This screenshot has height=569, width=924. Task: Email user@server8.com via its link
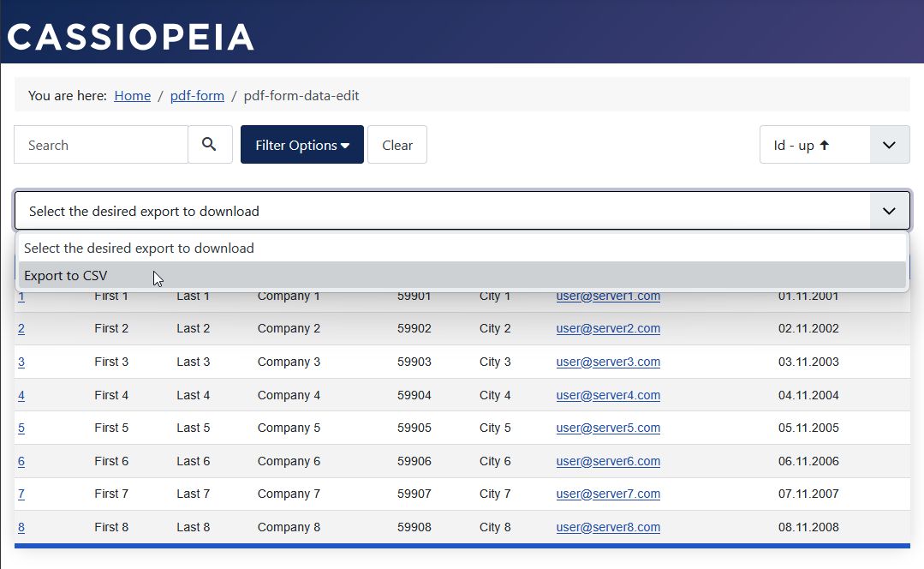click(x=608, y=527)
